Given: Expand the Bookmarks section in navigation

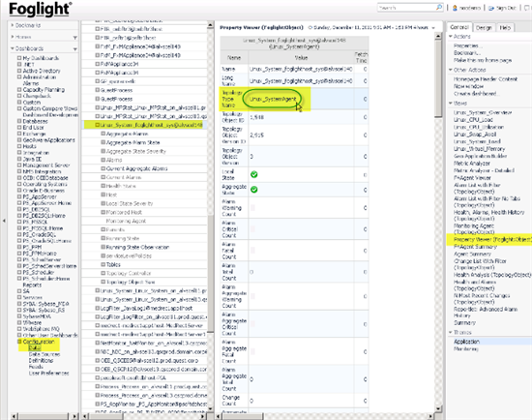Looking at the screenshot, I should (13, 25).
